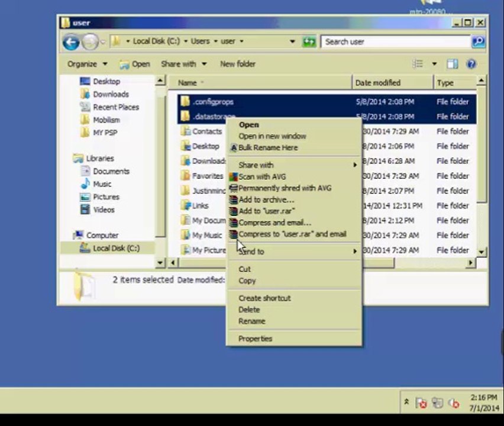Select the Contacts folder icon
This screenshot has height=426, width=504.
tap(185, 131)
